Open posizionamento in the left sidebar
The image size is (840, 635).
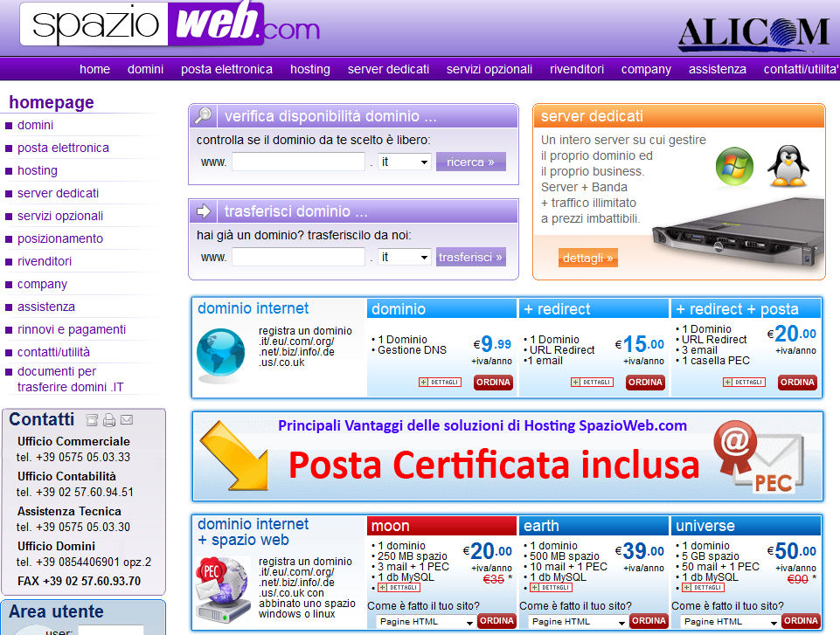click(x=60, y=238)
